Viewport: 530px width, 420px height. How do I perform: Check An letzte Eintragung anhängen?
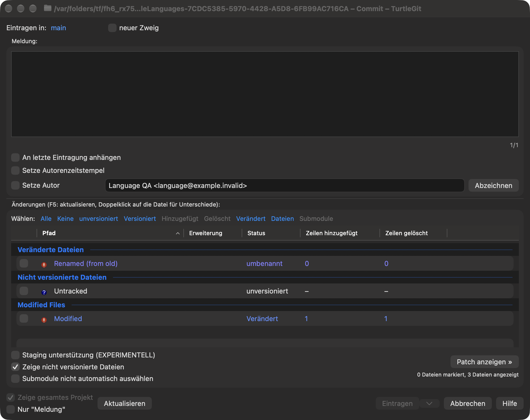[15, 157]
